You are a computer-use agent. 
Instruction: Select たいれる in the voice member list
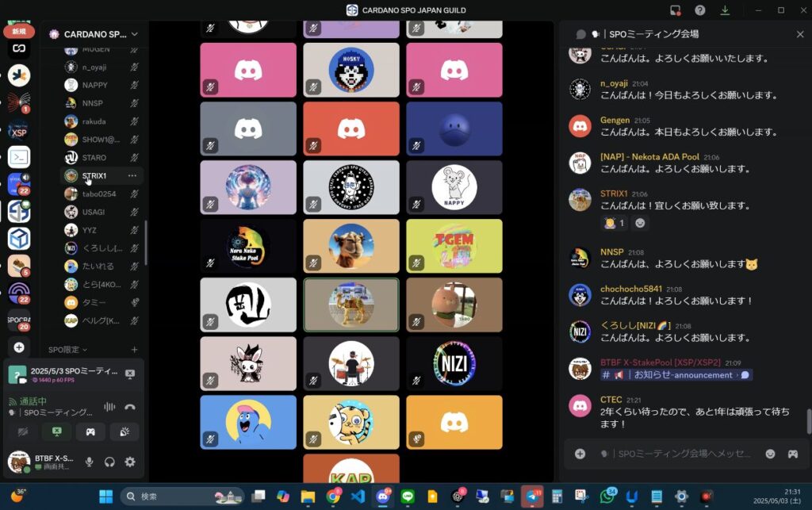pos(101,267)
